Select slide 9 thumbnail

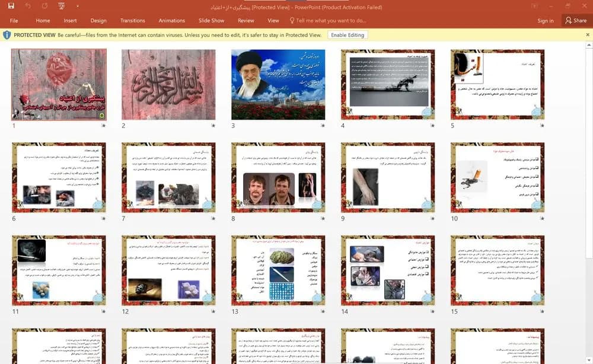(388, 178)
